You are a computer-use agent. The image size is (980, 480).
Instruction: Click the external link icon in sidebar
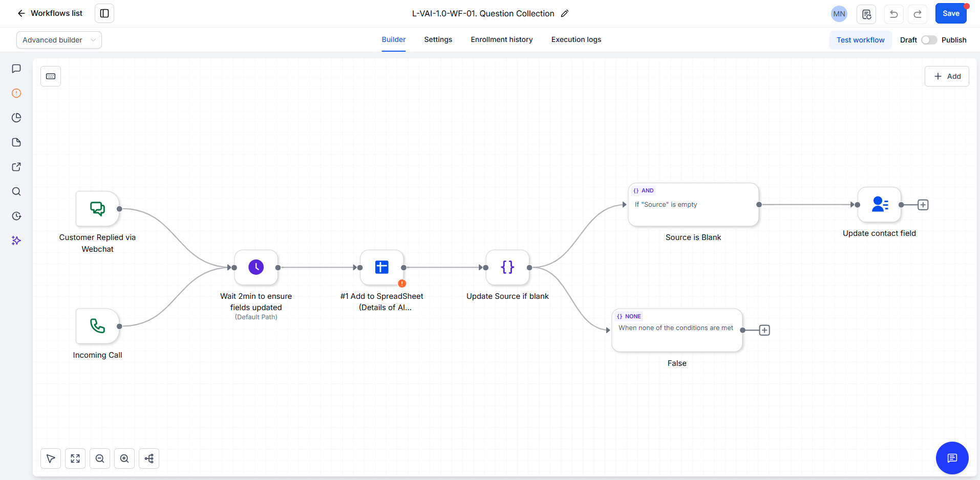pos(16,167)
